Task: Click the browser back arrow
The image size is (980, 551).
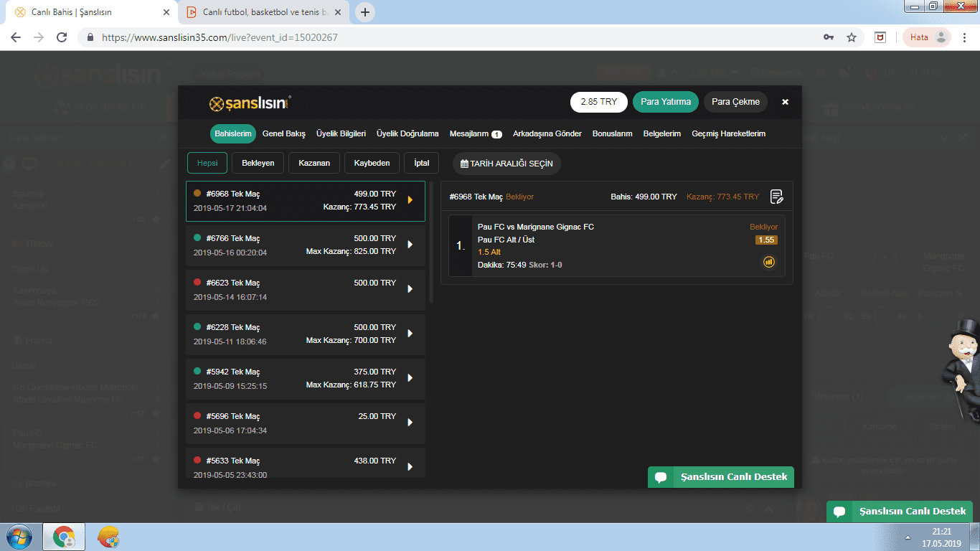Action: pyautogui.click(x=16, y=37)
